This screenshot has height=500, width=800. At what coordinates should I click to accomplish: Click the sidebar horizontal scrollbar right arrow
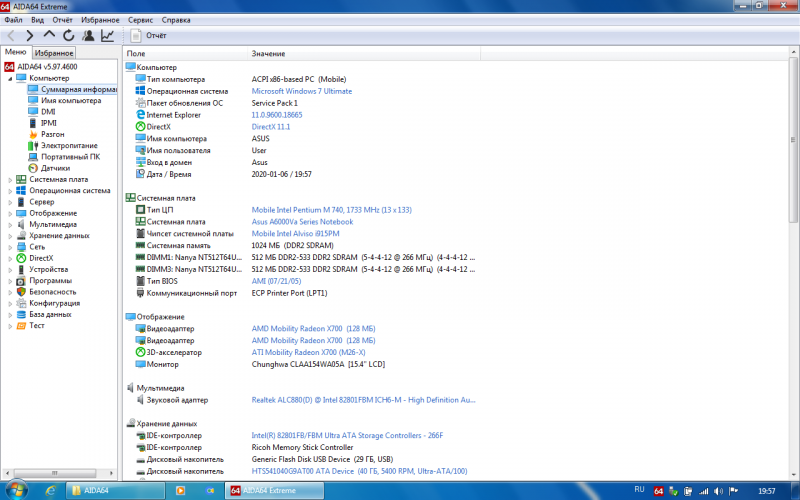112,473
